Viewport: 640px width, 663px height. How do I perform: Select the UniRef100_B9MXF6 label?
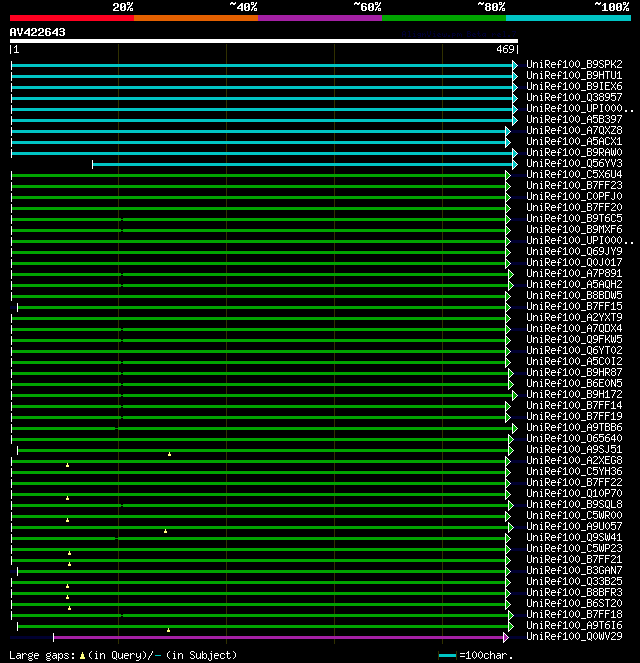[x=574, y=229]
